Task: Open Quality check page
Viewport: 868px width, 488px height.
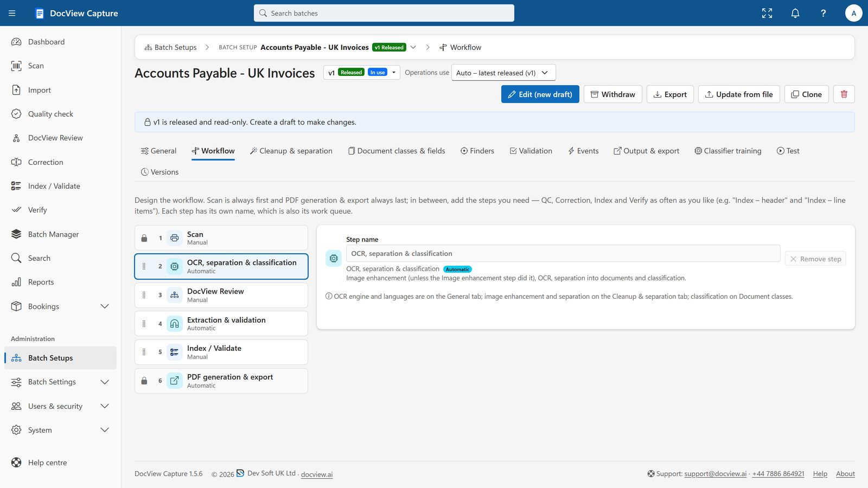Action: (x=60, y=114)
